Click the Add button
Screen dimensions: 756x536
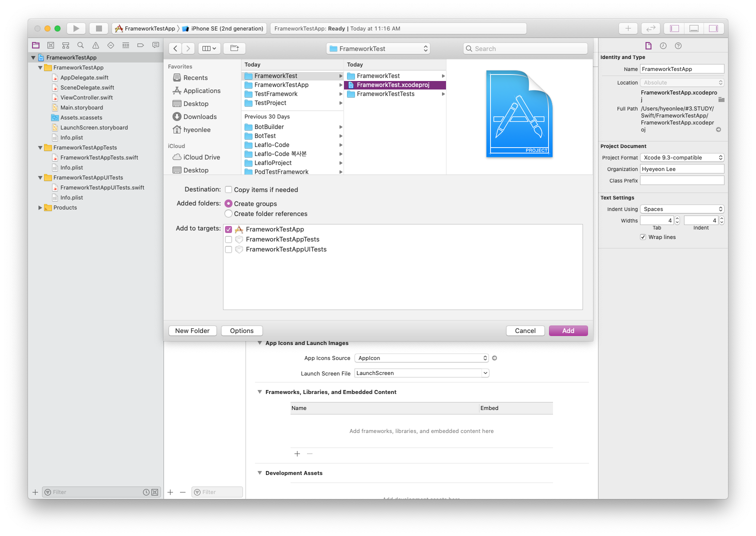pos(568,330)
